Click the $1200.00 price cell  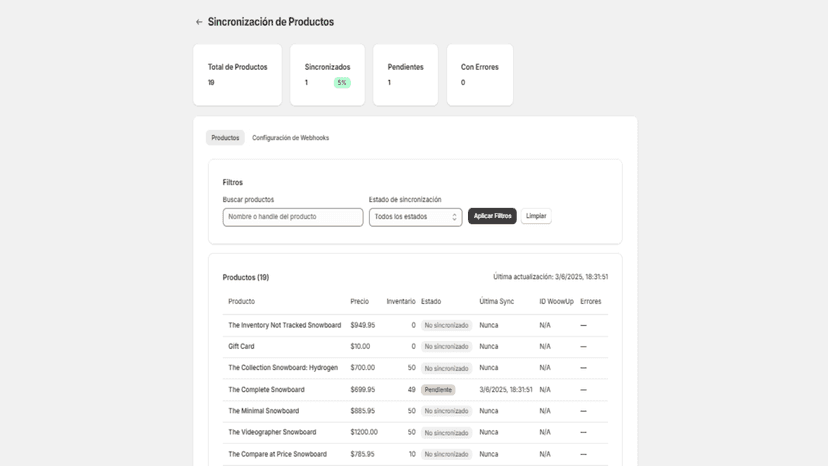coord(364,432)
